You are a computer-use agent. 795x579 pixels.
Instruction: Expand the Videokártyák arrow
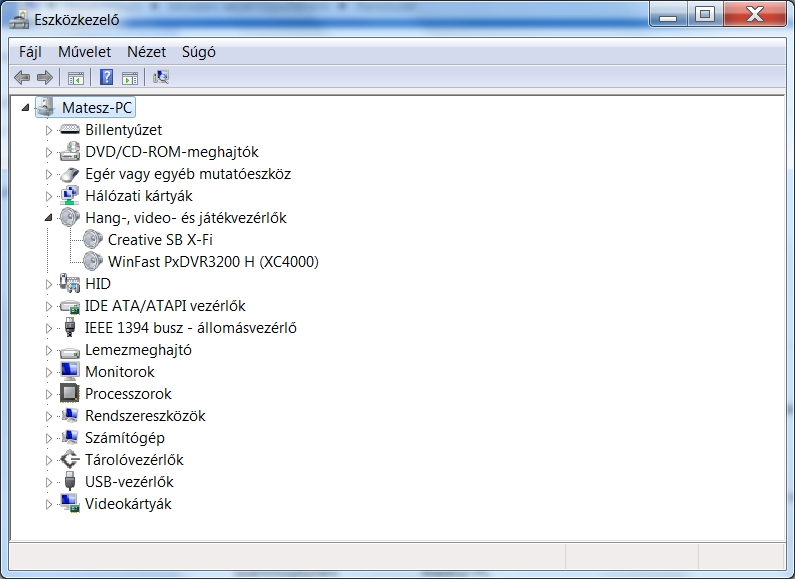(49, 504)
